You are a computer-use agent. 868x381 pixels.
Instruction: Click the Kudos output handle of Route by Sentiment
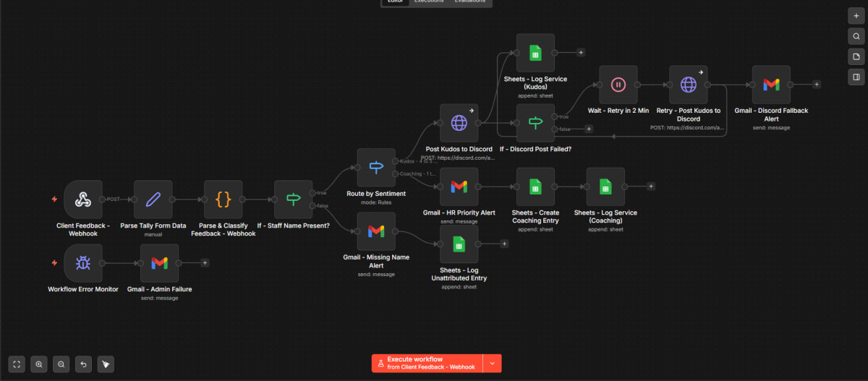396,161
